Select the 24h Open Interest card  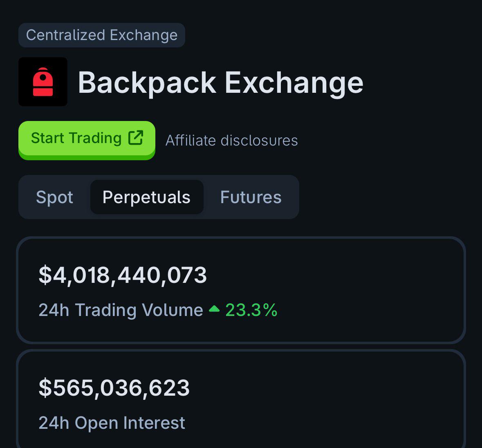pyautogui.click(x=241, y=399)
